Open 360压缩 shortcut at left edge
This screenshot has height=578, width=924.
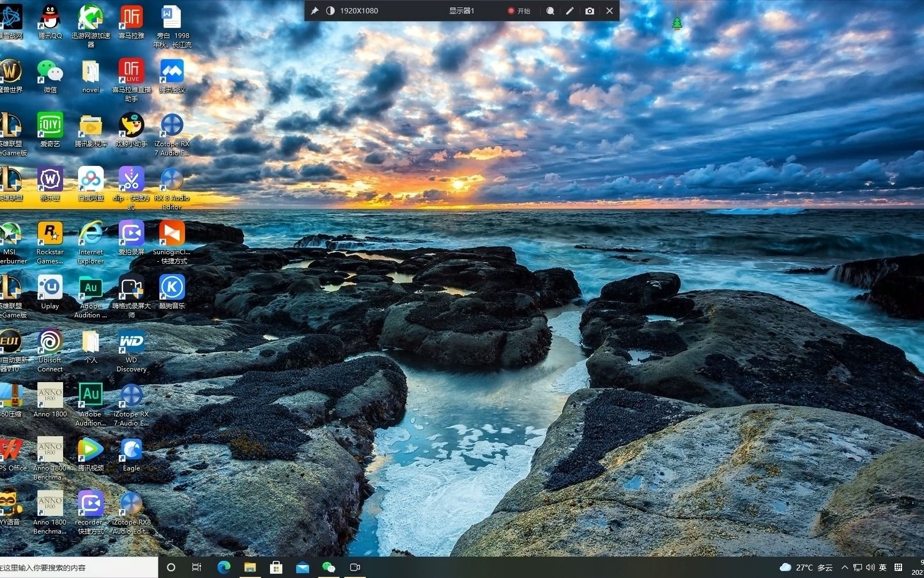11,400
